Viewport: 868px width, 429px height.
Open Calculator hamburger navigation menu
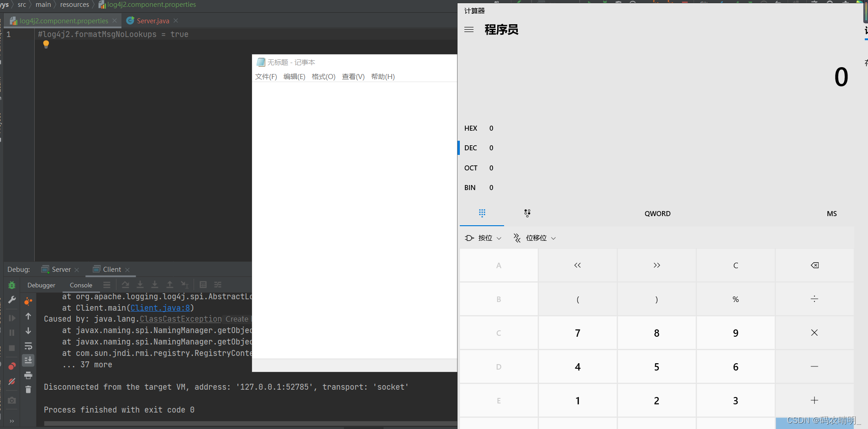[x=469, y=30]
